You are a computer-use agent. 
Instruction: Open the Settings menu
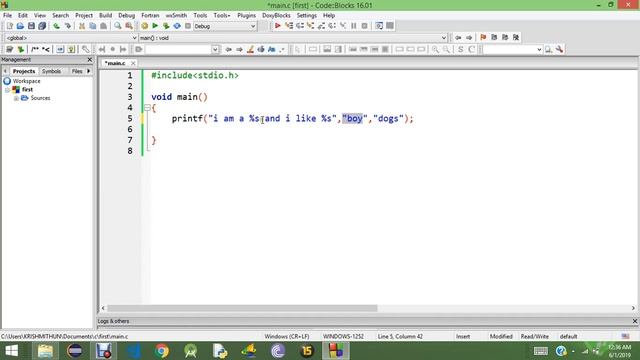[307, 15]
